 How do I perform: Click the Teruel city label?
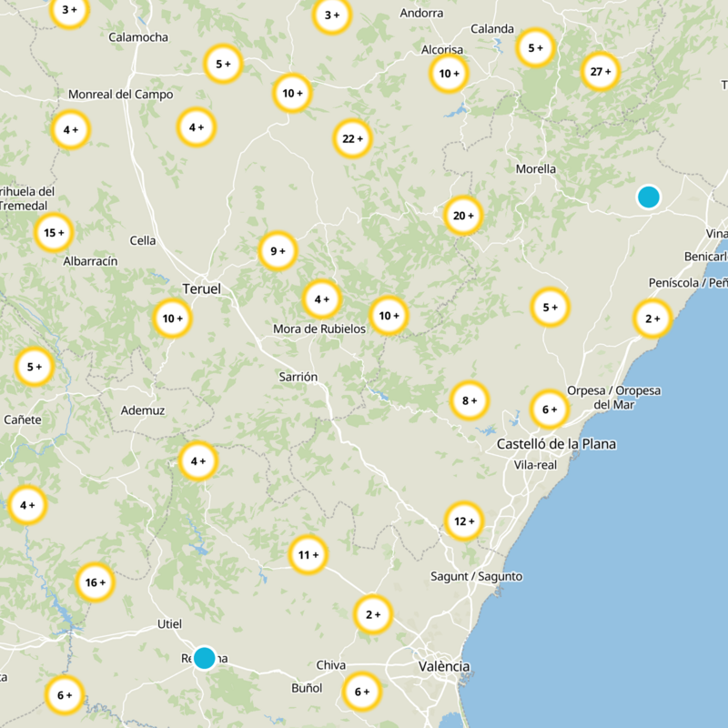201,288
